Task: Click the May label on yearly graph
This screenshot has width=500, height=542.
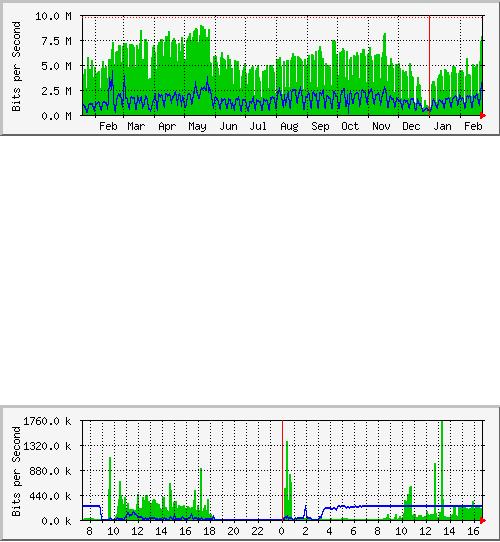Action: point(197,127)
